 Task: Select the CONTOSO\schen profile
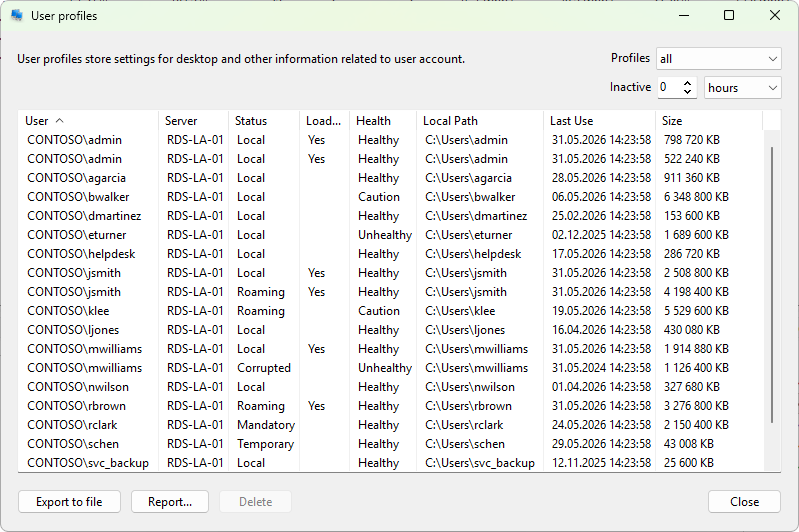click(391, 444)
